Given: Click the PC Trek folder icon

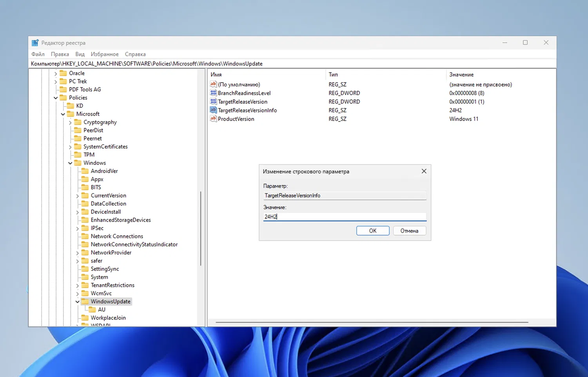Looking at the screenshot, I should [x=63, y=81].
